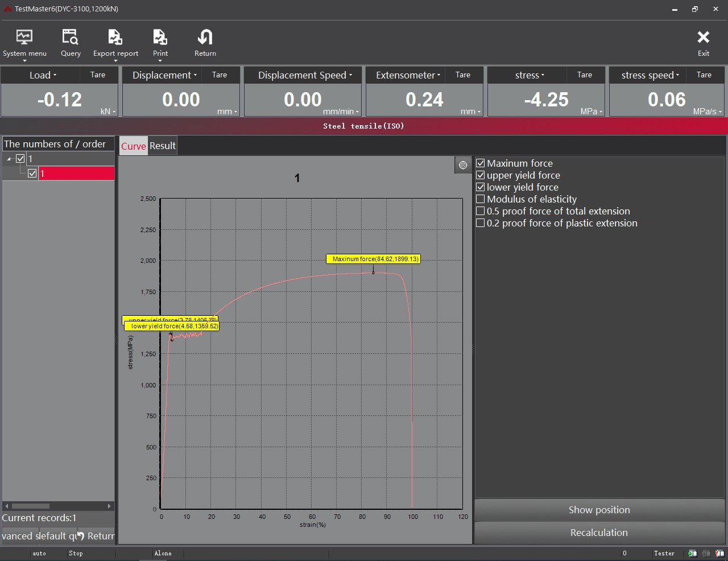Click the Return toolbar icon
The image size is (728, 561).
click(x=205, y=43)
